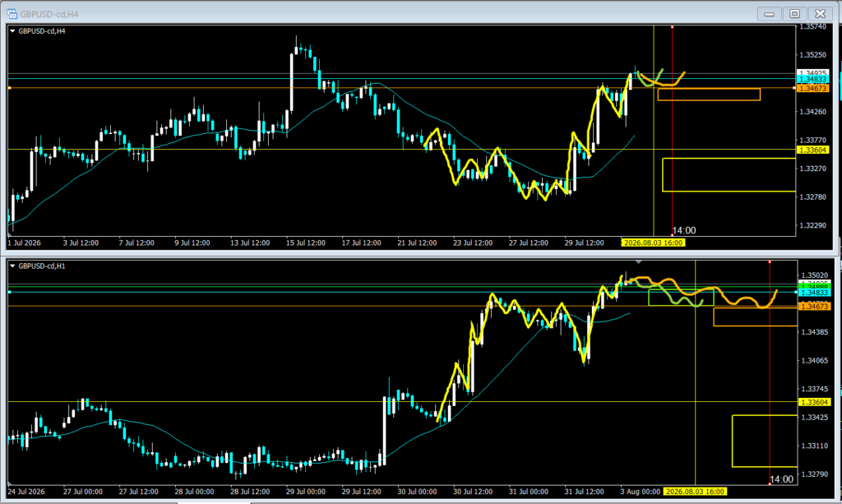Click the 1.33110 price on the H1 scale
The width and height of the screenshot is (842, 504).
tap(814, 446)
